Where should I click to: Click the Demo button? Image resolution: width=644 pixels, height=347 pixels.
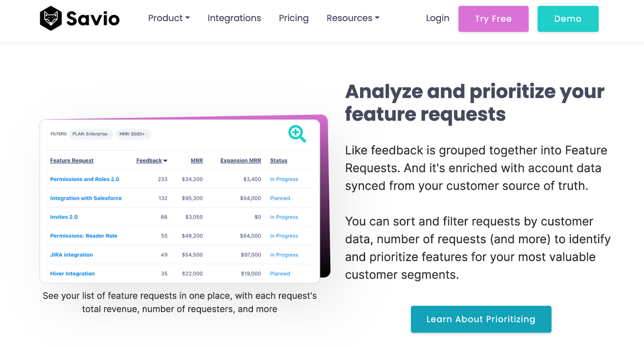coord(568,19)
